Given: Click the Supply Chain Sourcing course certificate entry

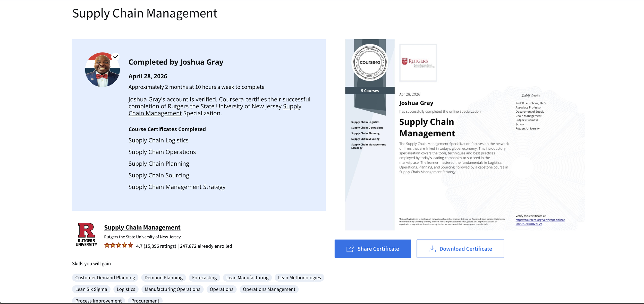Looking at the screenshot, I should [x=159, y=175].
